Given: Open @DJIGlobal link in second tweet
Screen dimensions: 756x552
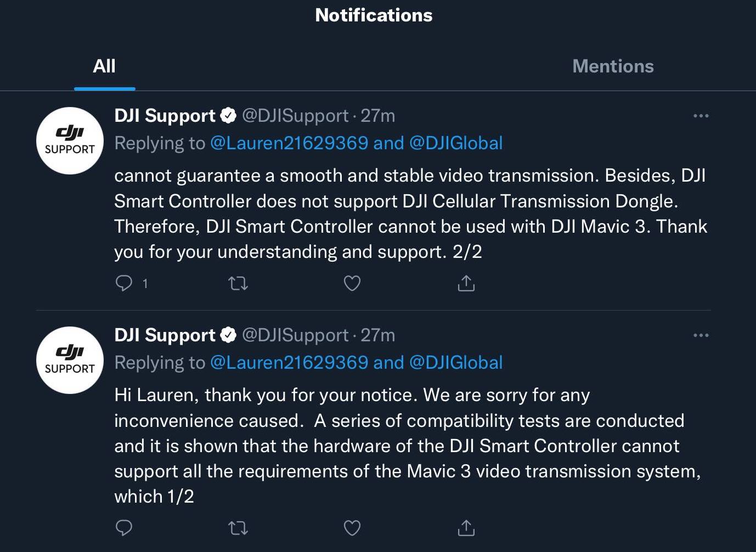Looking at the screenshot, I should (456, 363).
